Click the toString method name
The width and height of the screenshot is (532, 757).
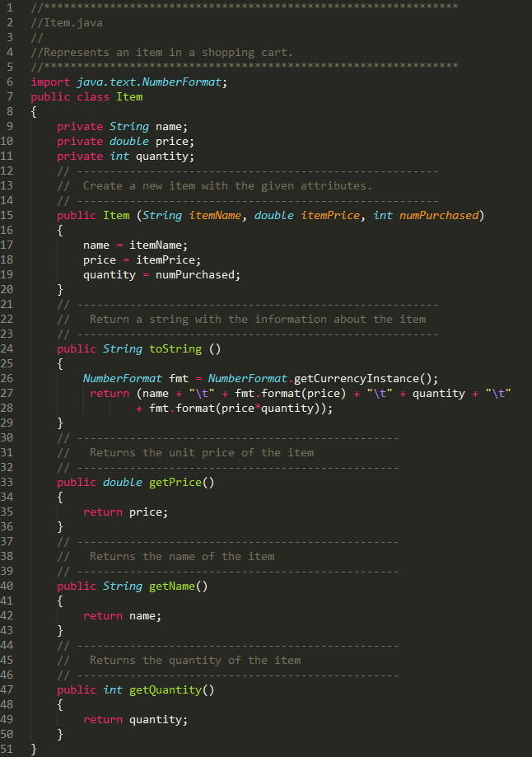(175, 348)
